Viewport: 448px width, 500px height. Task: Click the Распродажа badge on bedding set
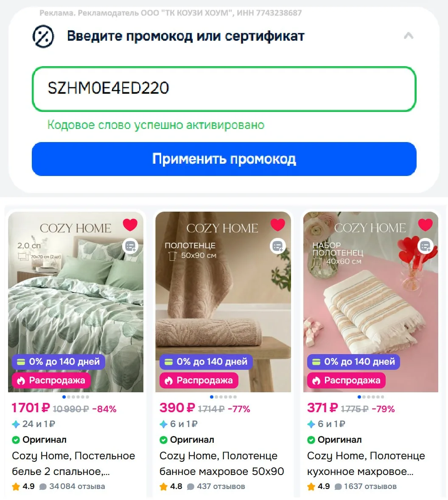(51, 380)
